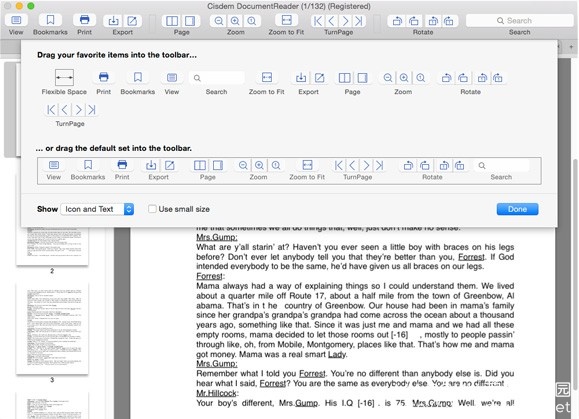Pick the leftmost Rotate icon under favorite items
579x419 pixels.
pos(446,78)
